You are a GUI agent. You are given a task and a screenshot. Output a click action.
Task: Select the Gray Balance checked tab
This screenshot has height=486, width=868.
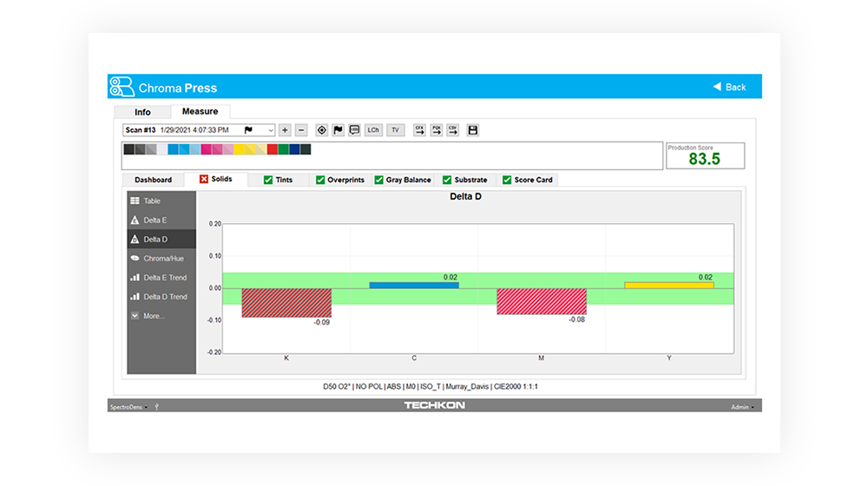[x=402, y=180]
